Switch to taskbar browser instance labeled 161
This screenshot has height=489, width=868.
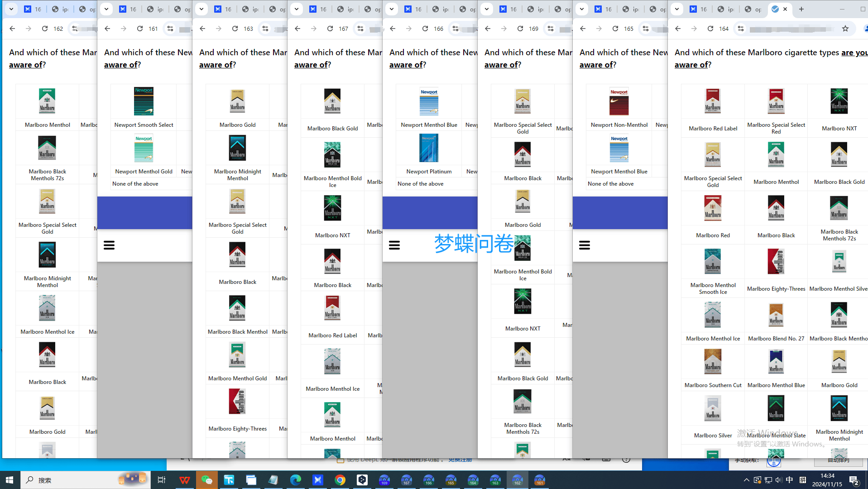[x=540, y=480]
